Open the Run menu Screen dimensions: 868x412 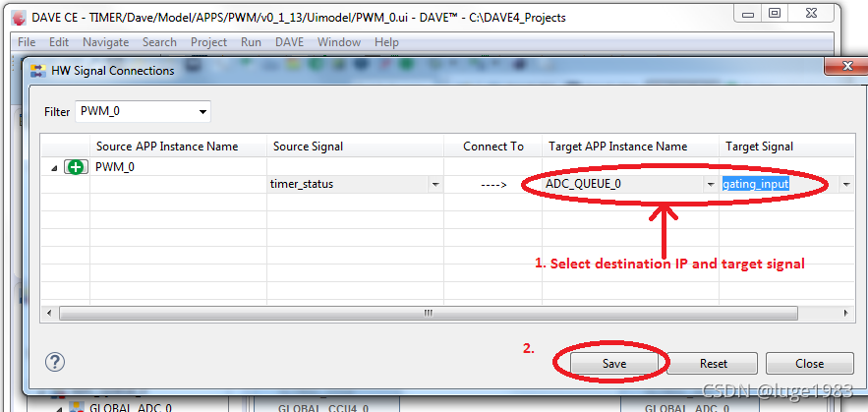251,42
